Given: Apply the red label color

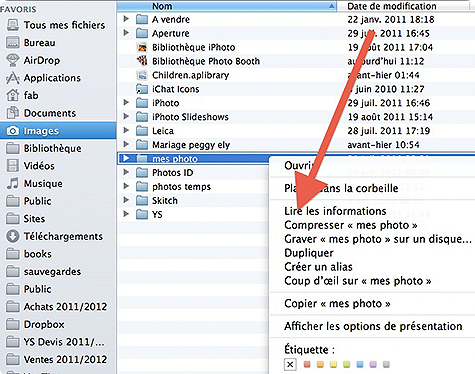Looking at the screenshot, I should [x=307, y=364].
